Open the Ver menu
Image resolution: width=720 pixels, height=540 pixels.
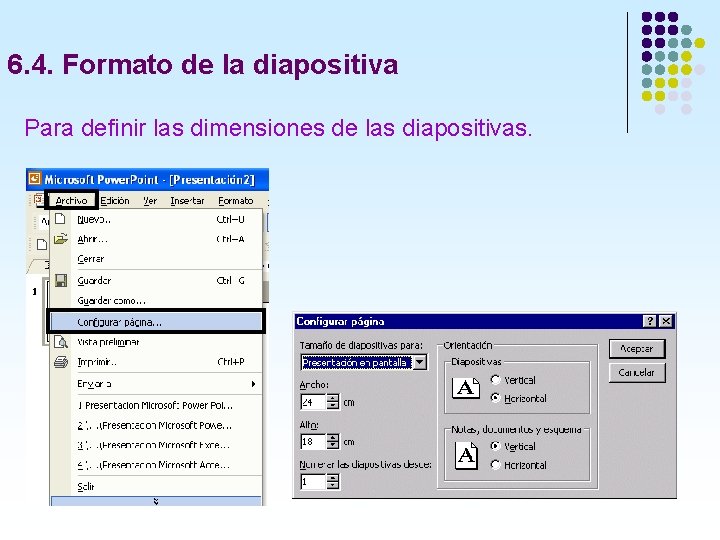(x=150, y=201)
